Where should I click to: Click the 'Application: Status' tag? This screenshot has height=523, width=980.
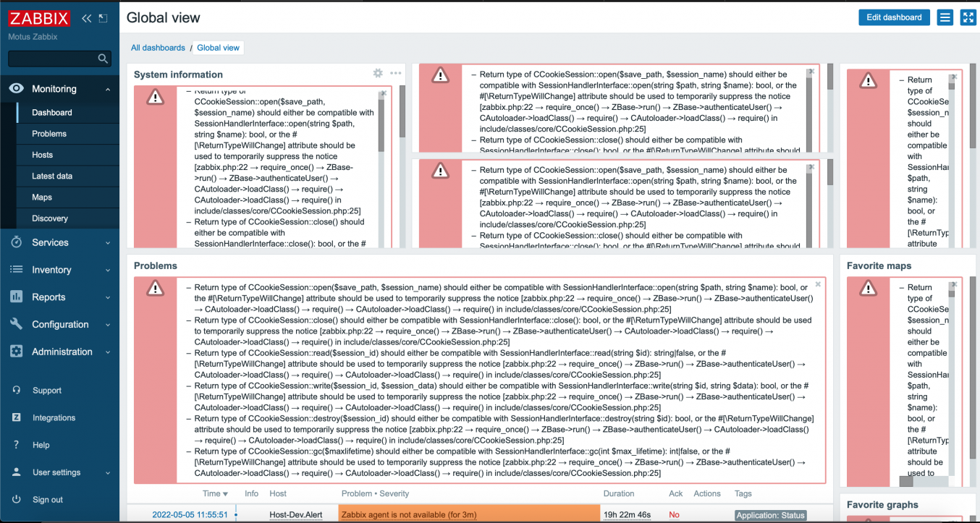click(x=771, y=515)
